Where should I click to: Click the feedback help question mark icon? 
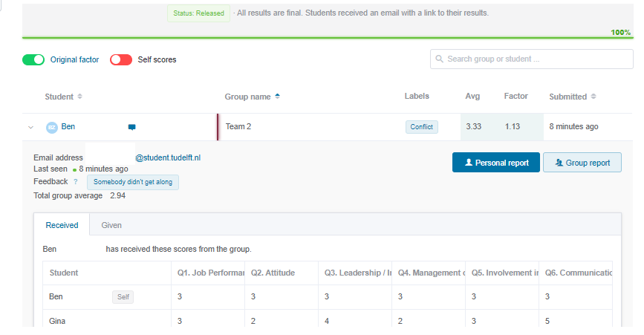tap(76, 181)
